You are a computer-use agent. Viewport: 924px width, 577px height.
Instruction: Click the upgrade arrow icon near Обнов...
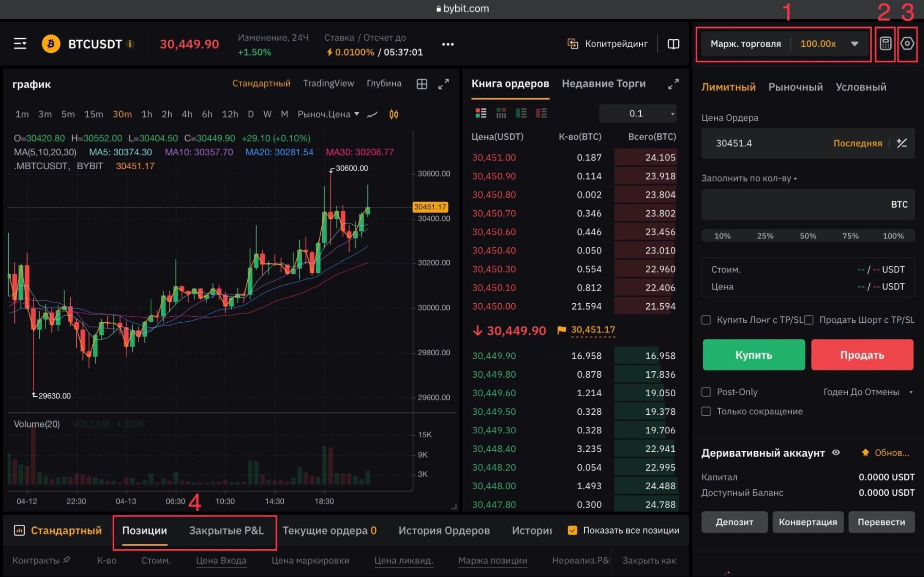point(865,453)
